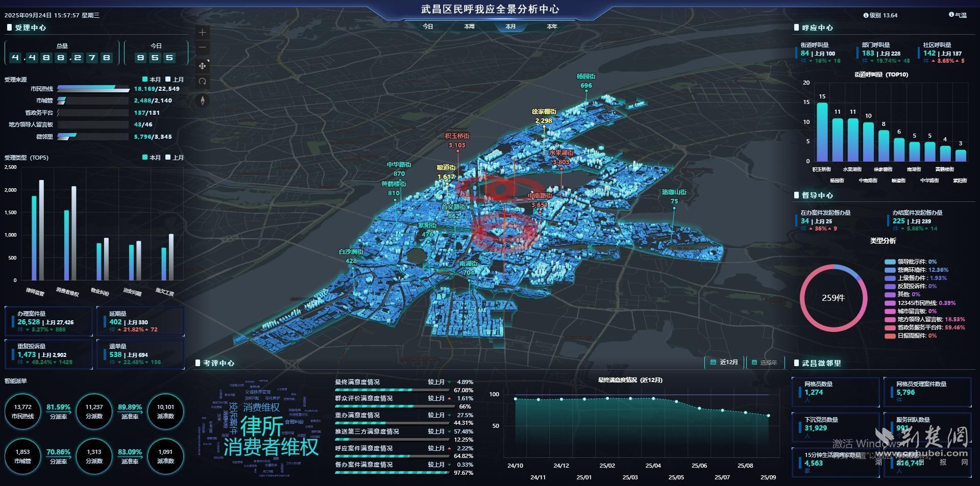Click 水果湖街 marker on the map
Screen dimensions: 980x486
click(x=561, y=158)
